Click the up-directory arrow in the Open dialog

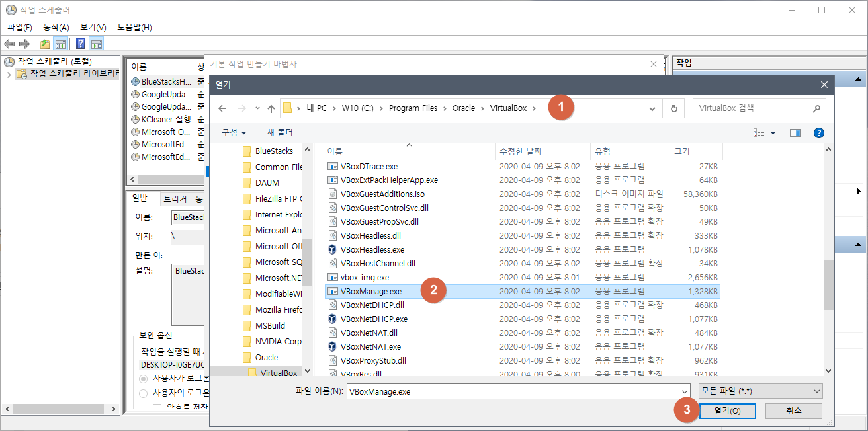(x=271, y=108)
